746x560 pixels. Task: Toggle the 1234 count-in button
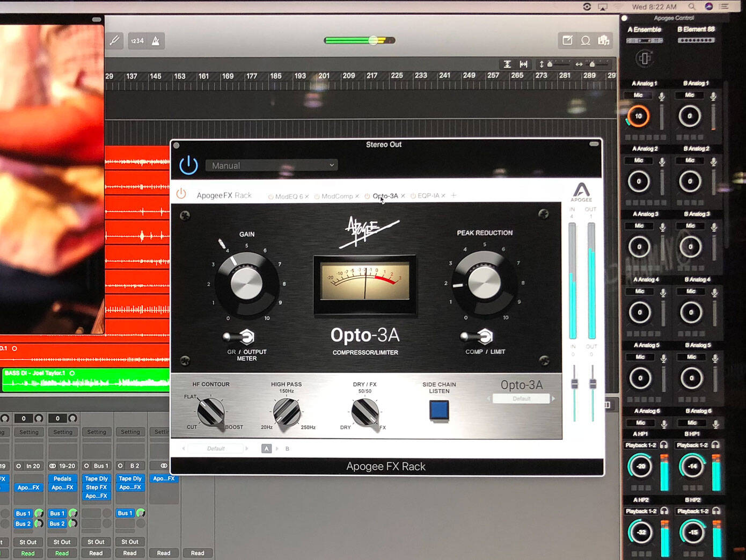pyautogui.click(x=137, y=41)
